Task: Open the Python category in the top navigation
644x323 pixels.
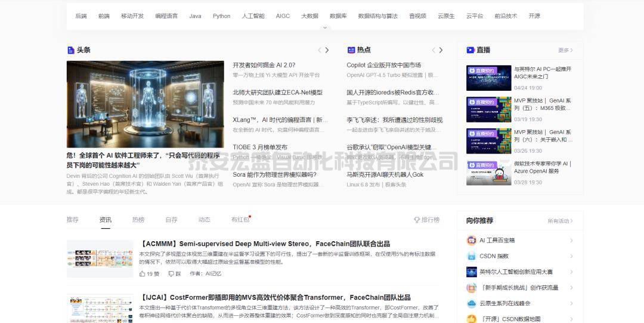Action: pos(221,16)
